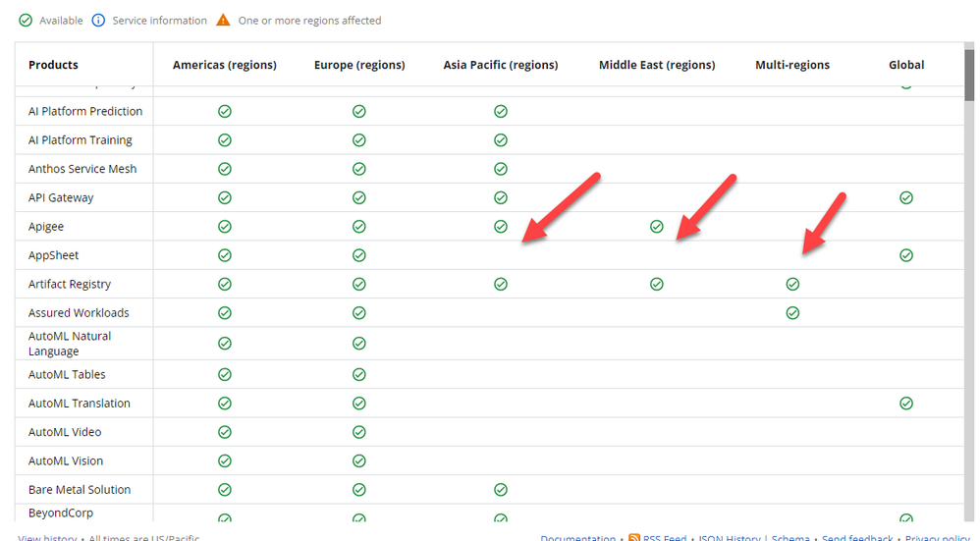Select the Anthos Service Mesh product name
The width and height of the screenshot is (980, 541).
[x=82, y=169]
